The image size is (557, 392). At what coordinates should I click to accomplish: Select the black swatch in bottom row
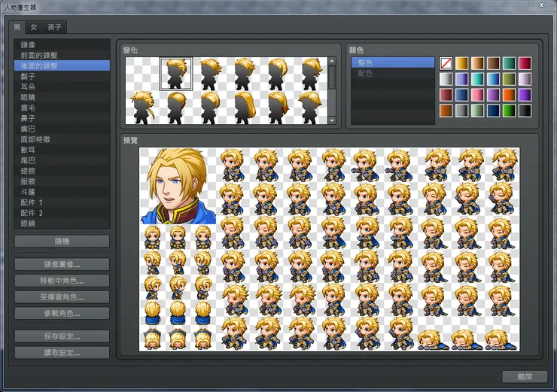tap(525, 111)
